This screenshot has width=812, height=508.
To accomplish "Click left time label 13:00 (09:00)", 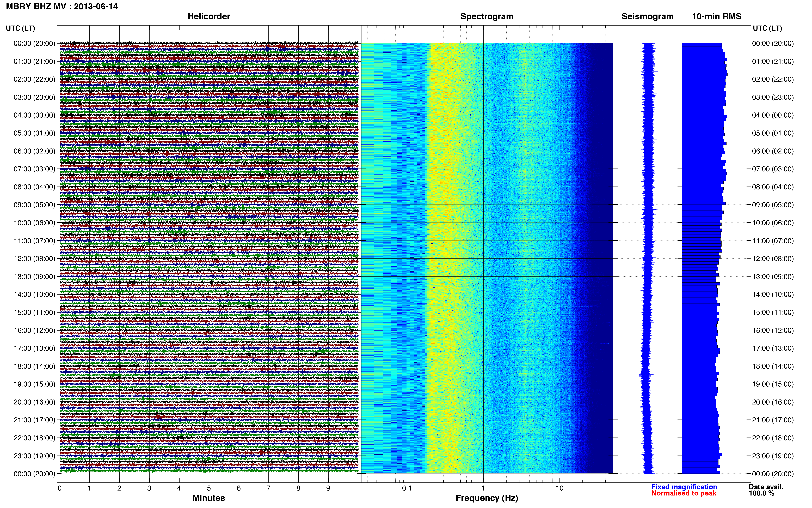I will tap(34, 277).
